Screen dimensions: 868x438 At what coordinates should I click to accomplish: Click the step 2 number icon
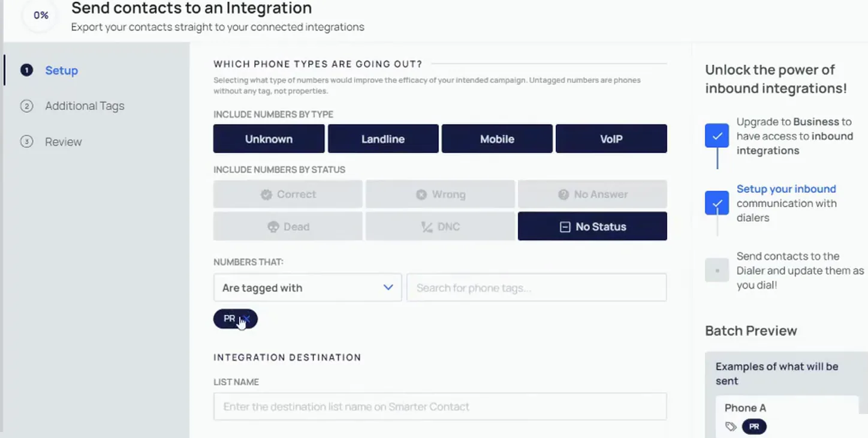pyautogui.click(x=26, y=106)
